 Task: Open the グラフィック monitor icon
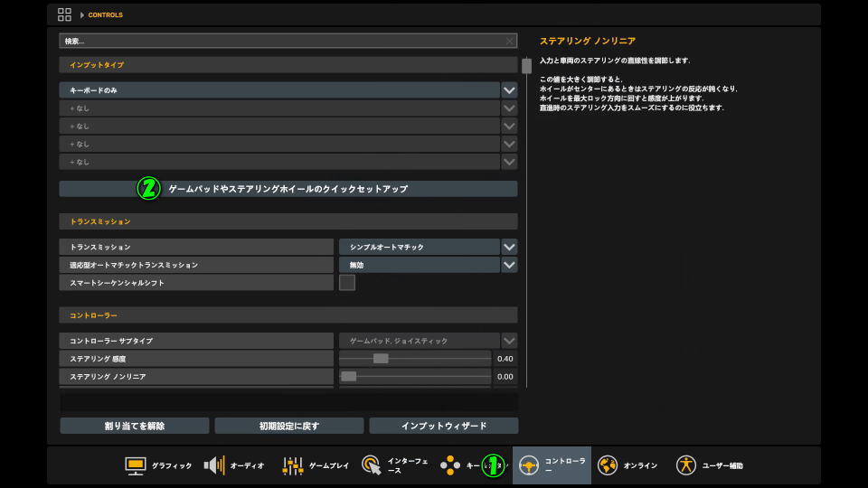pyautogui.click(x=136, y=465)
